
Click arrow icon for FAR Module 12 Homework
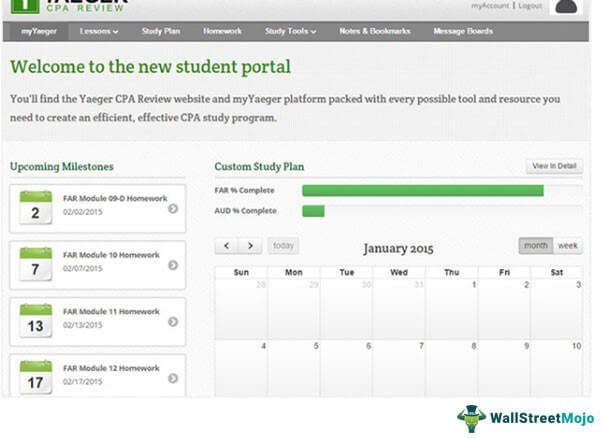[x=173, y=378]
